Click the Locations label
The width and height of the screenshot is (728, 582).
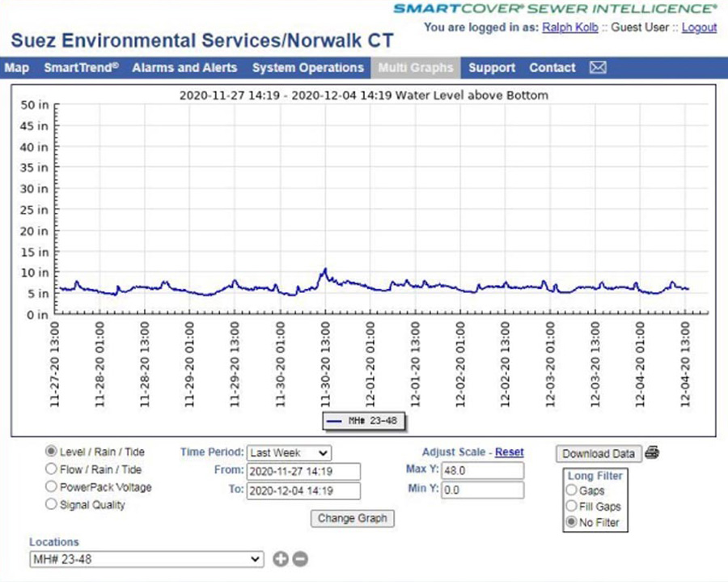point(54,542)
